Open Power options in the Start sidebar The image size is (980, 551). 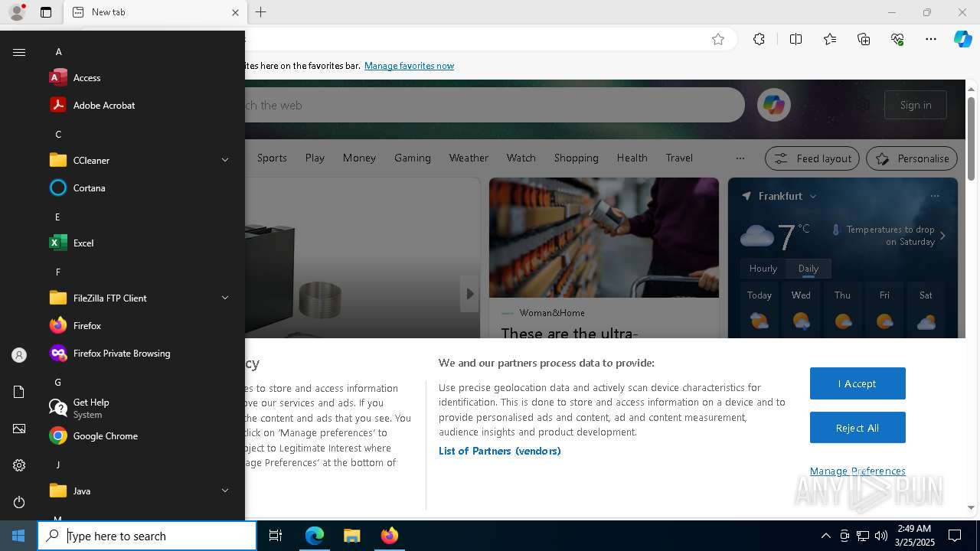pyautogui.click(x=19, y=502)
